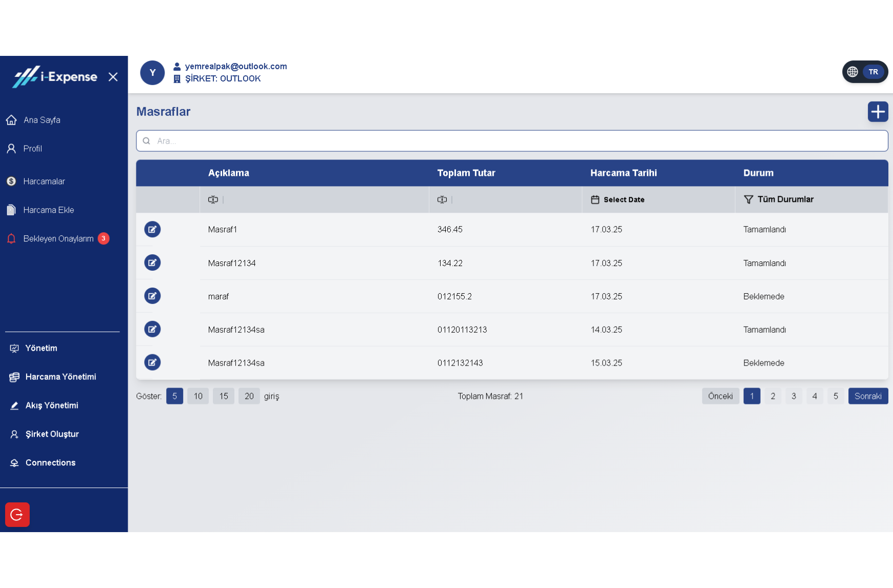Open Bekleyen Onaylarım notifications

tap(58, 238)
